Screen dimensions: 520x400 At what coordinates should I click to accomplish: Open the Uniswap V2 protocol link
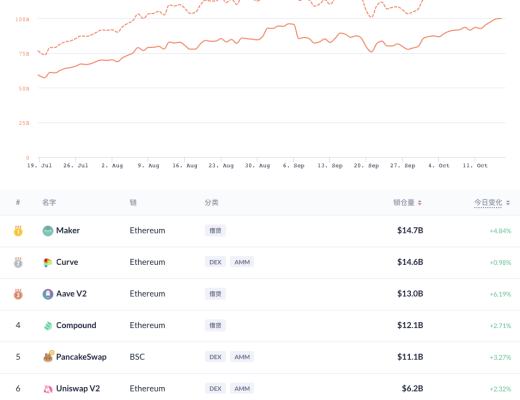[78, 388]
